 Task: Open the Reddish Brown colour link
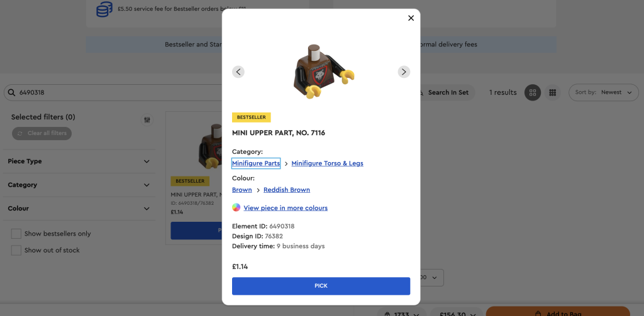coord(287,190)
